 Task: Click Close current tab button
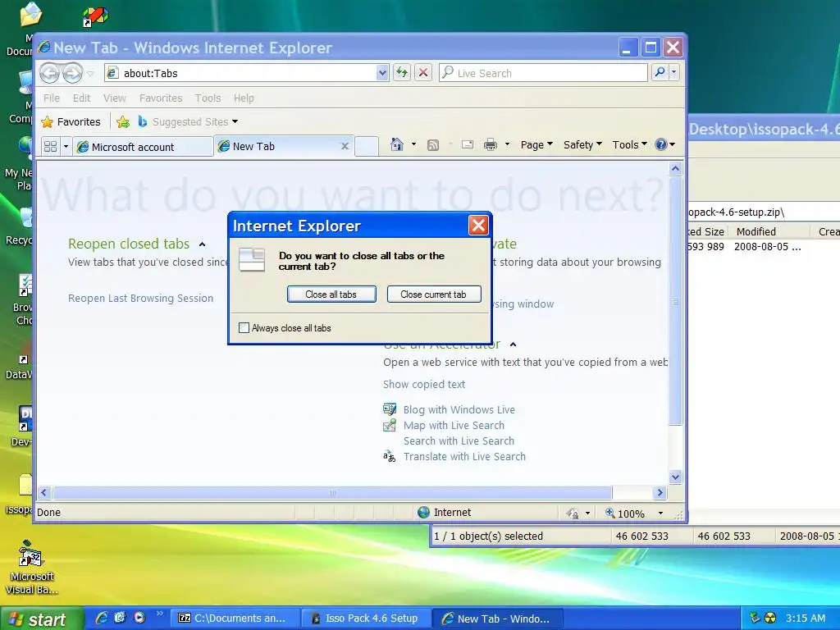[x=433, y=294]
